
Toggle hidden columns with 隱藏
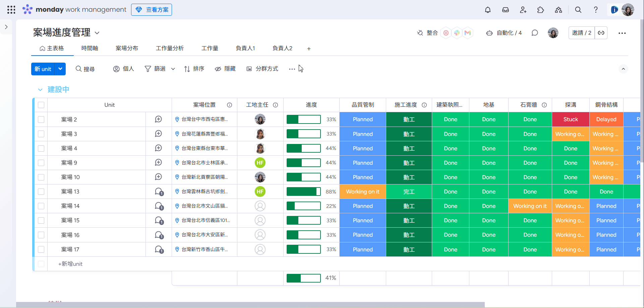pyautogui.click(x=225, y=69)
